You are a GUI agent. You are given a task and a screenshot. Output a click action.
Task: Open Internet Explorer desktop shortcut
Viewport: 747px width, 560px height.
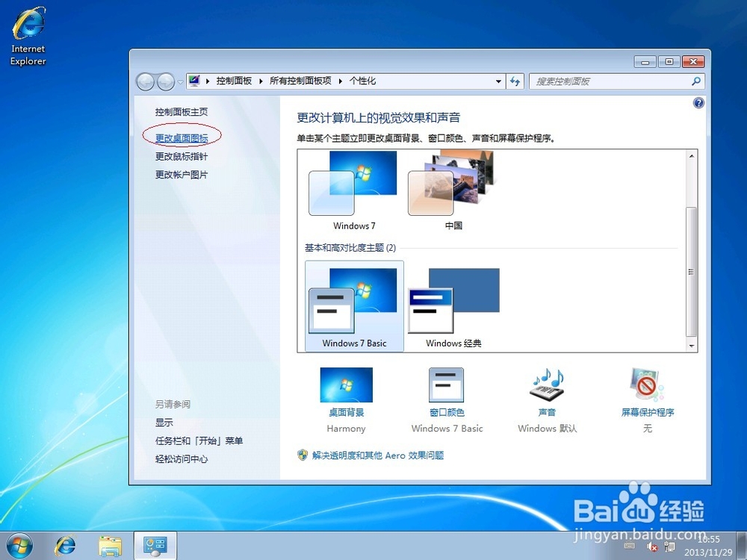[x=28, y=37]
